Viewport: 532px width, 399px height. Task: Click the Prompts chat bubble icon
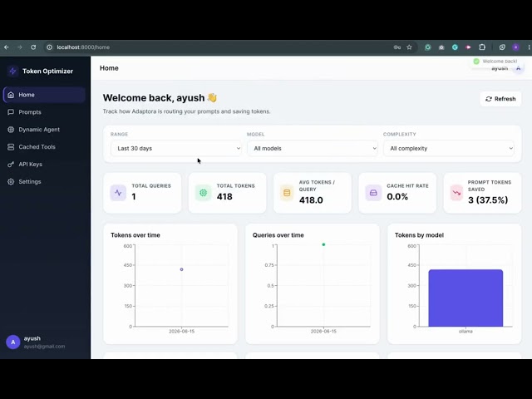click(11, 112)
